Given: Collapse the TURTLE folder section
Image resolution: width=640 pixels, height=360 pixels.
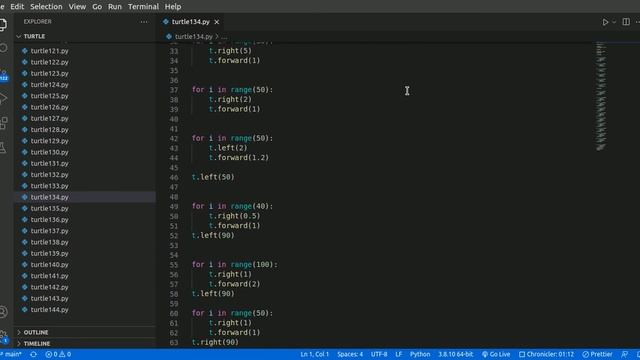Looking at the screenshot, I should [x=85, y=36].
